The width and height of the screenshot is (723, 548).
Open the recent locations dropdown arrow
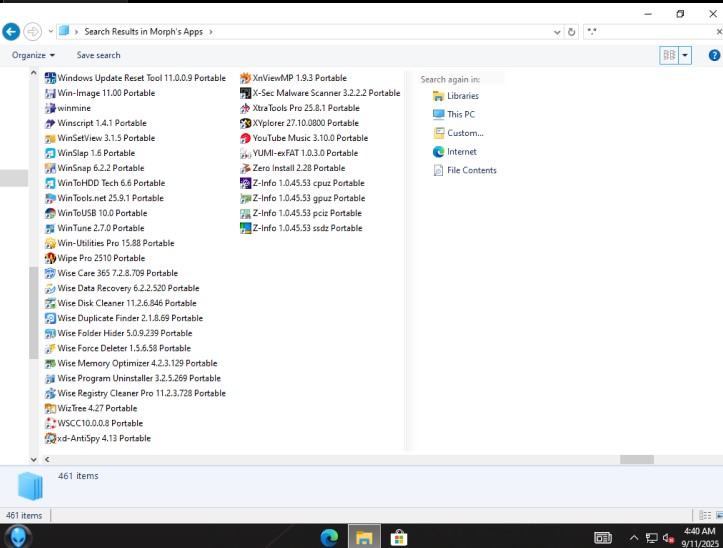point(51,32)
